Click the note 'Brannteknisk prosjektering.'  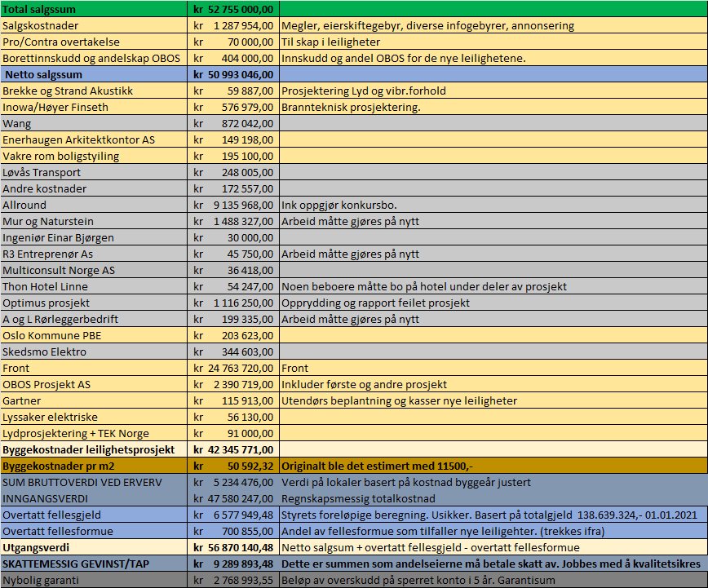tap(351, 108)
